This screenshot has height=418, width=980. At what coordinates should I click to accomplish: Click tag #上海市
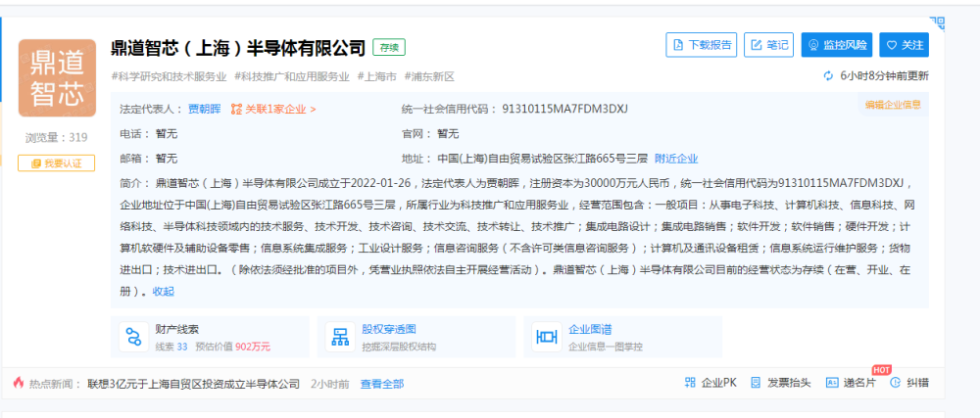[377, 76]
